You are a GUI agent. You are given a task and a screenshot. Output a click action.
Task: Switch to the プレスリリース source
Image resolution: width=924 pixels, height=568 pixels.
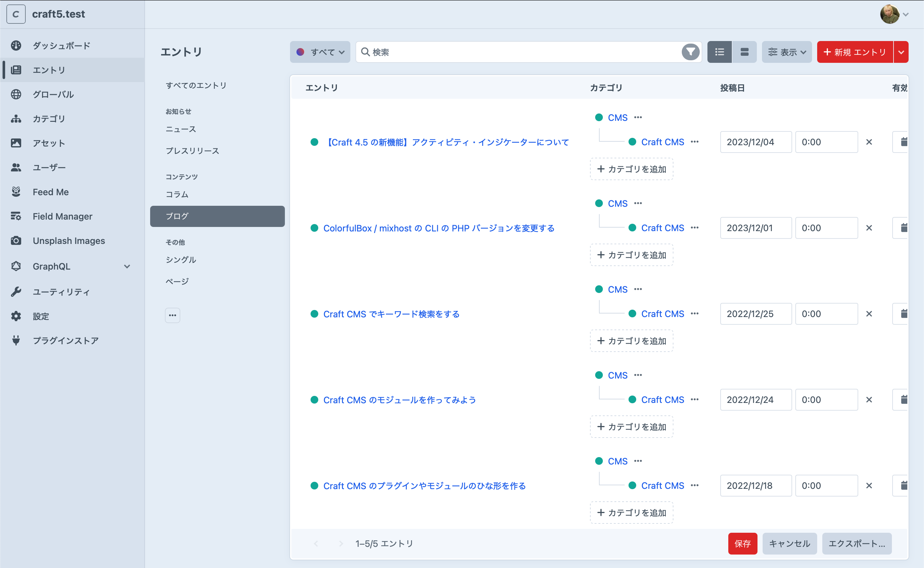(192, 151)
